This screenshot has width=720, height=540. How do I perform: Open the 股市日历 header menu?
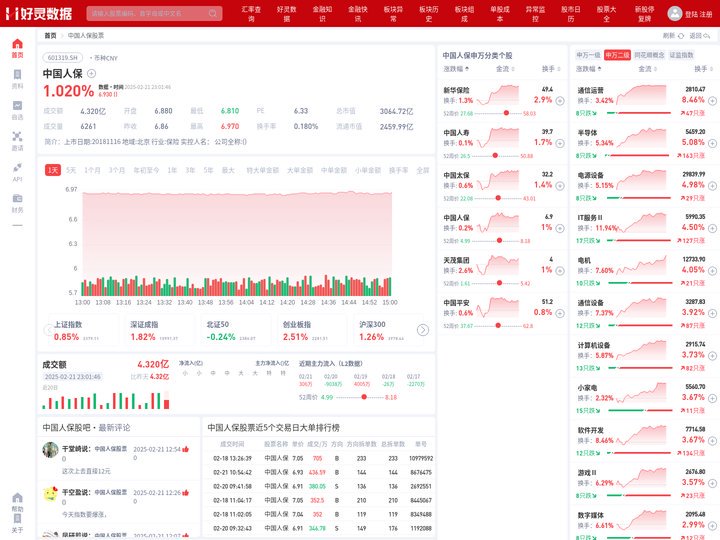tap(570, 14)
